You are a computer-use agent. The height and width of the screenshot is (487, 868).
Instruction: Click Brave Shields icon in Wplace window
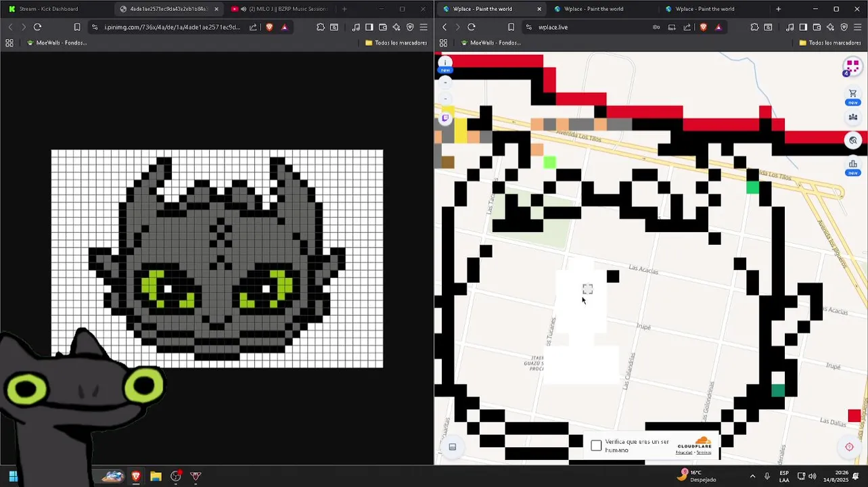(x=703, y=27)
